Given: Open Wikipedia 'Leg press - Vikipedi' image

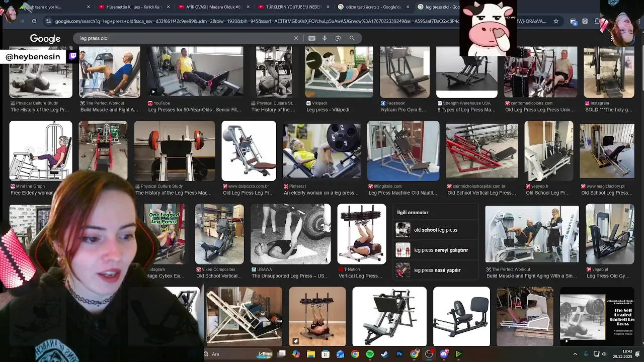Looking at the screenshot, I should [x=339, y=72].
